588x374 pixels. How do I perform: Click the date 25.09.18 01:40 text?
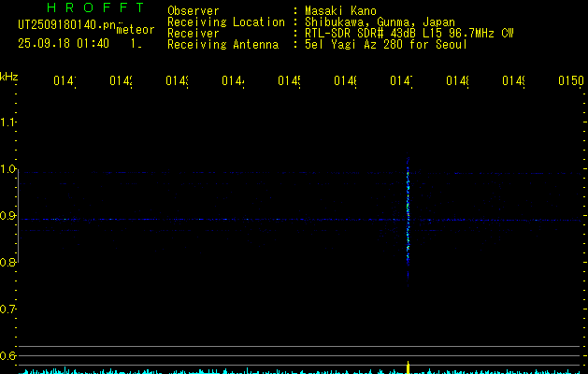pos(64,44)
